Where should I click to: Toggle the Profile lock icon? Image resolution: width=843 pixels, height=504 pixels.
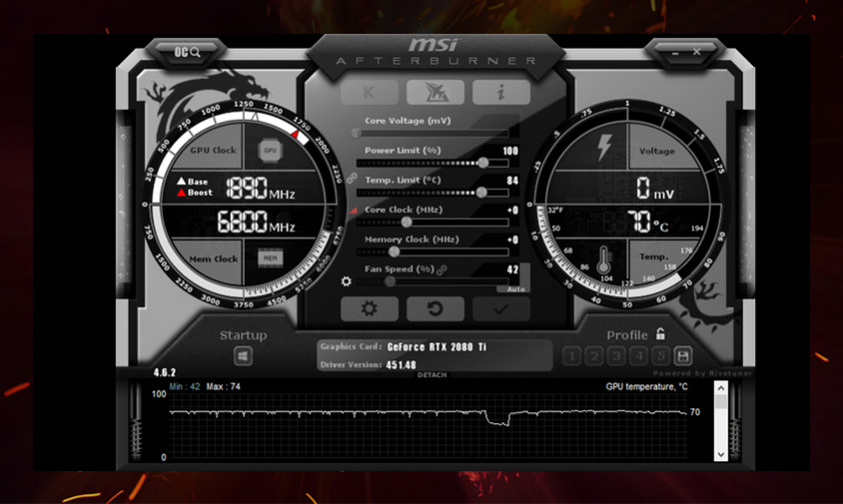(x=660, y=334)
